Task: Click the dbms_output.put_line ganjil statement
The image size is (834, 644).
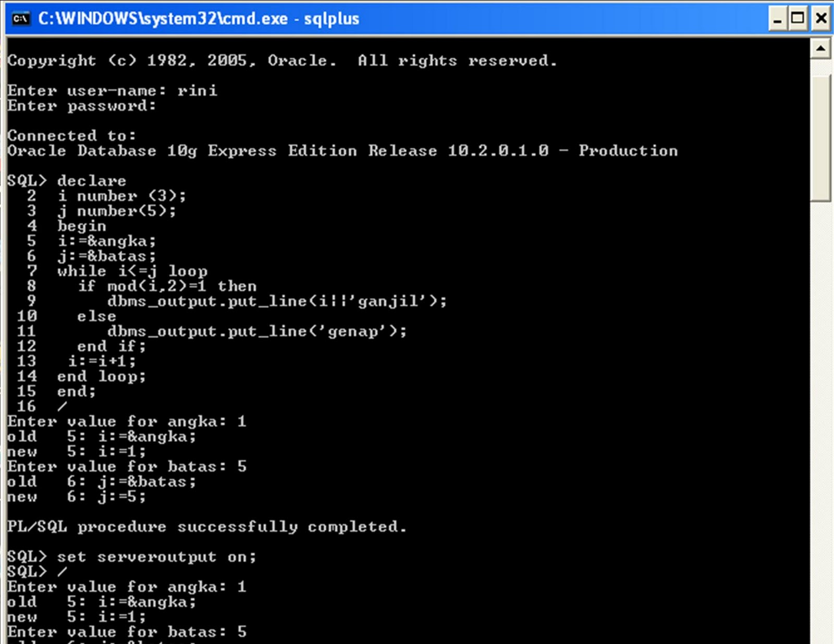Action: [276, 301]
